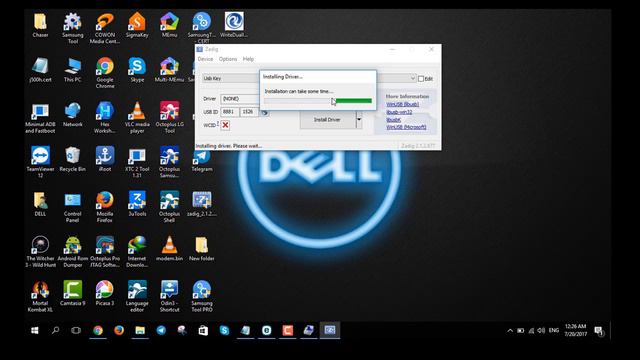Viewport: 640px width, 360px height.
Task: Open the New folder on the desktop
Action: (x=202, y=249)
